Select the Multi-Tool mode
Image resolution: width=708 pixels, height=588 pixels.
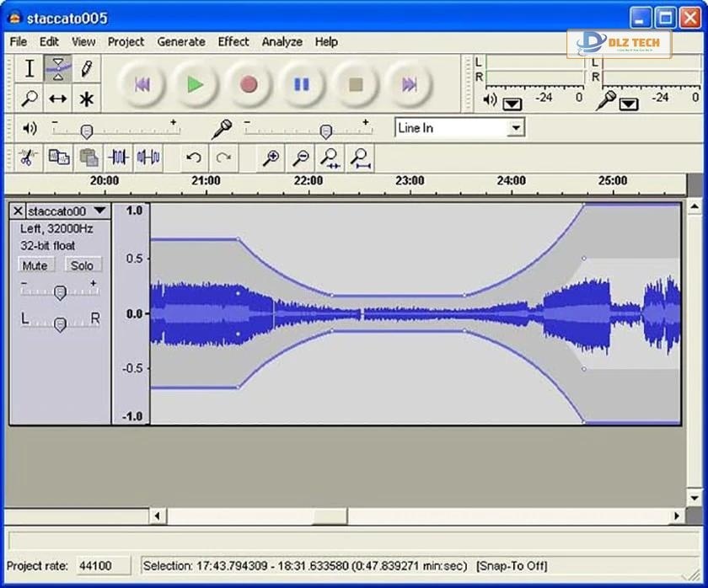point(88,99)
